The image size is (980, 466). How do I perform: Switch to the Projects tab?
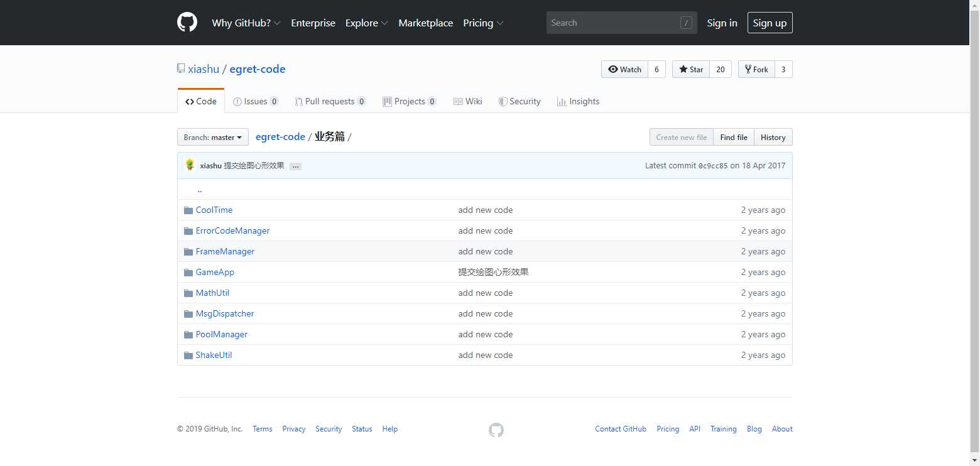[x=410, y=101]
